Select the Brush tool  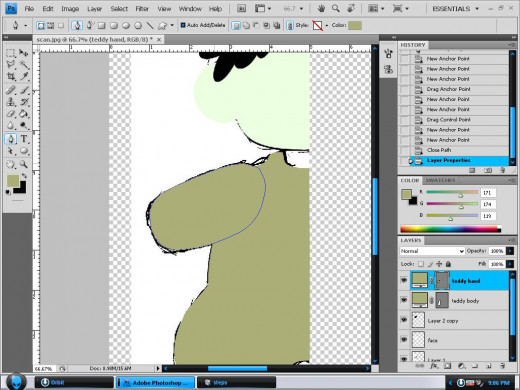[x=24, y=90]
